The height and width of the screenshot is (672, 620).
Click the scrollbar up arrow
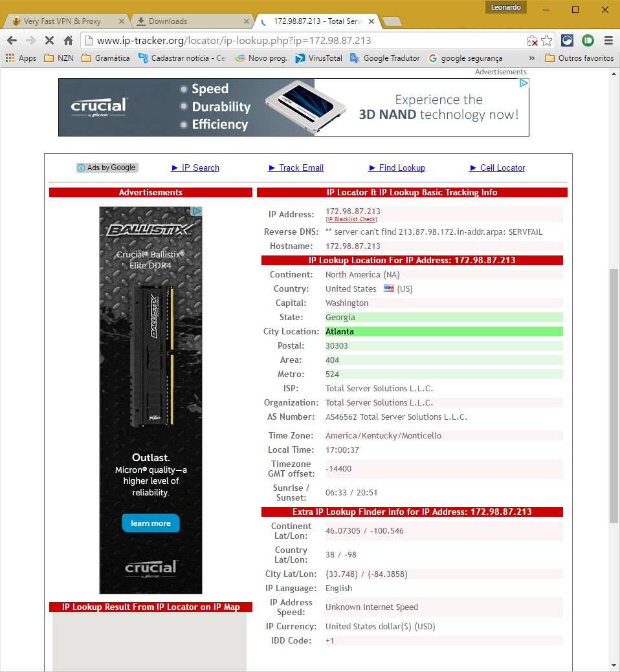(x=614, y=74)
